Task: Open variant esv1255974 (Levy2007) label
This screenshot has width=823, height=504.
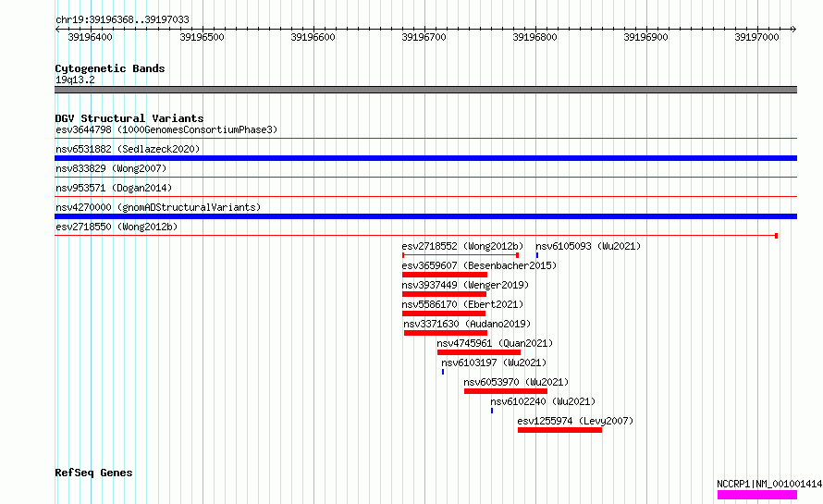Action: click(x=575, y=421)
